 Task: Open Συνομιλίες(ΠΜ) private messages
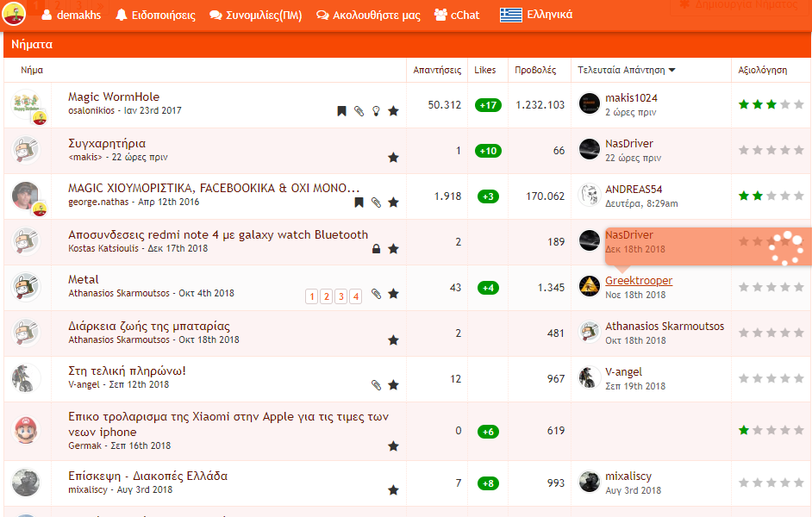(255, 15)
